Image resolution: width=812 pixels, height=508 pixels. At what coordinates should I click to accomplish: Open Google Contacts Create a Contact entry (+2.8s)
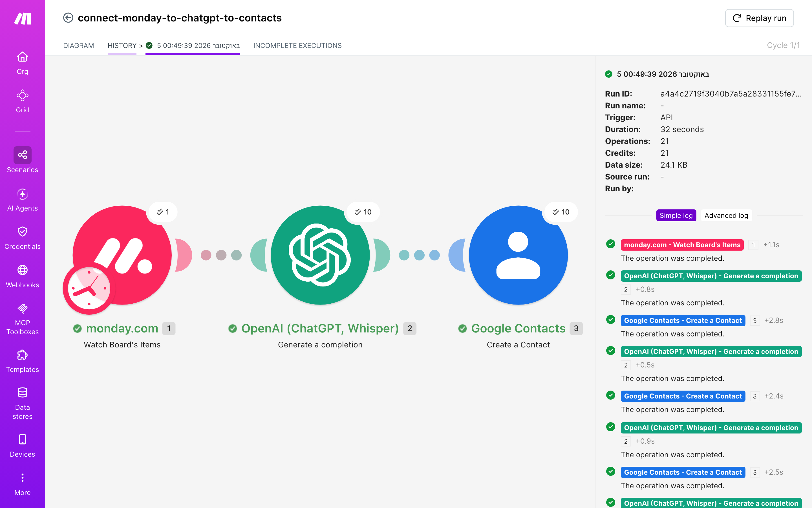[683, 320]
